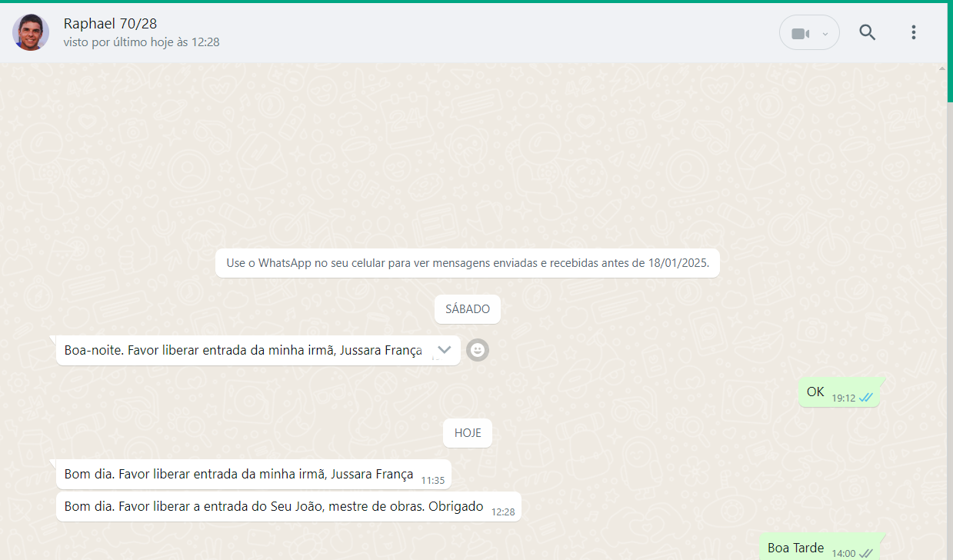
Task: Open the call options dropdown arrow
Action: coord(825,34)
